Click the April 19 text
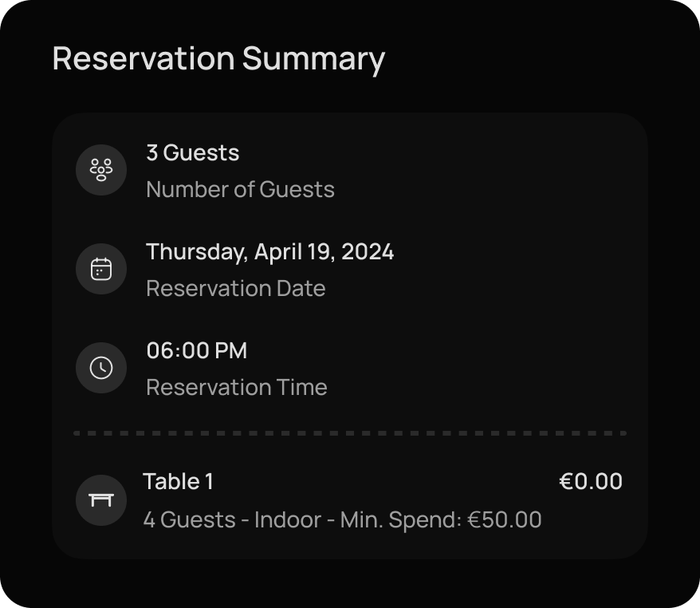The image size is (700, 608). click(293, 252)
